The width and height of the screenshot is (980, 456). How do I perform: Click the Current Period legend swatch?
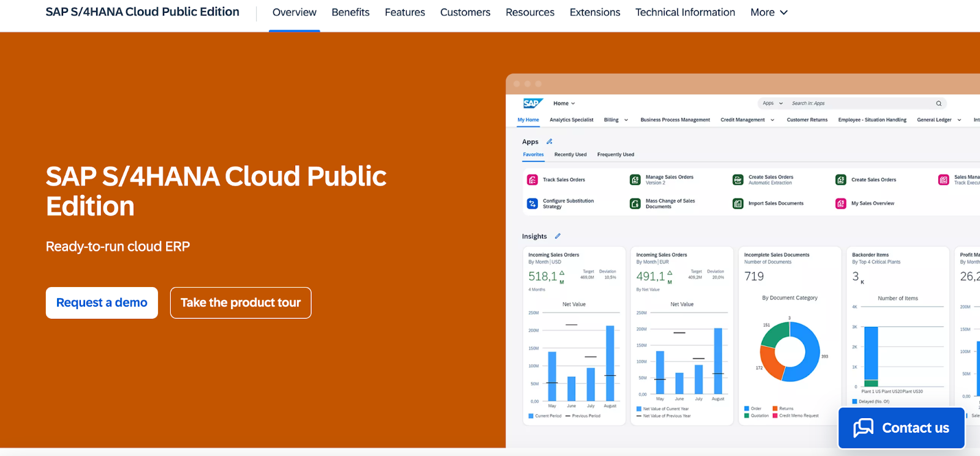pyautogui.click(x=531, y=416)
